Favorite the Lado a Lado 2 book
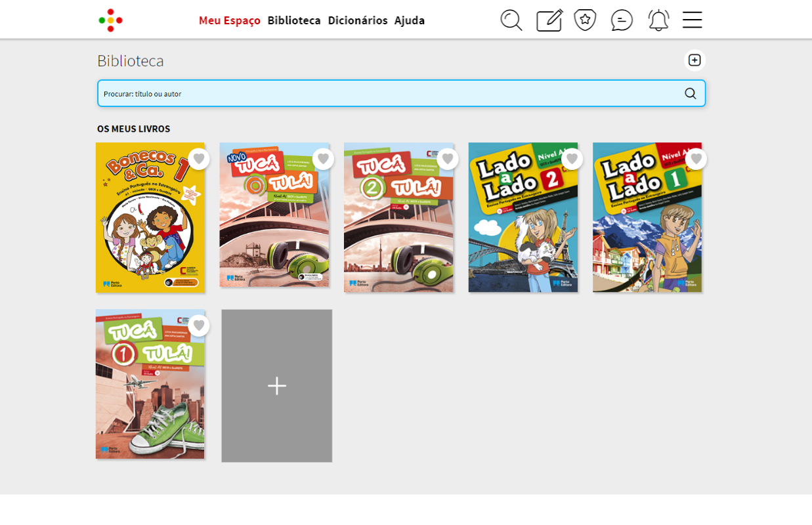 point(572,159)
